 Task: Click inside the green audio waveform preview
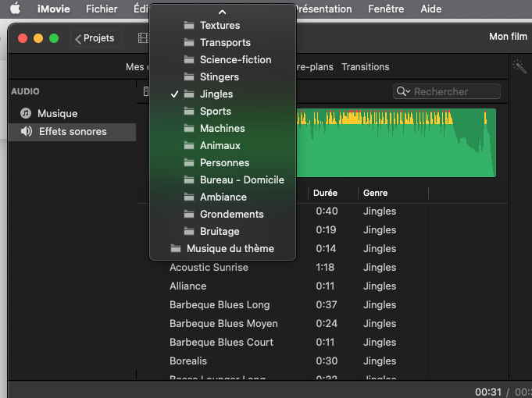(x=395, y=148)
